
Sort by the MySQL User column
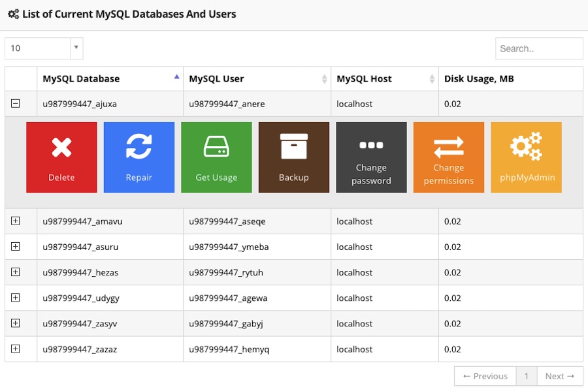click(257, 78)
